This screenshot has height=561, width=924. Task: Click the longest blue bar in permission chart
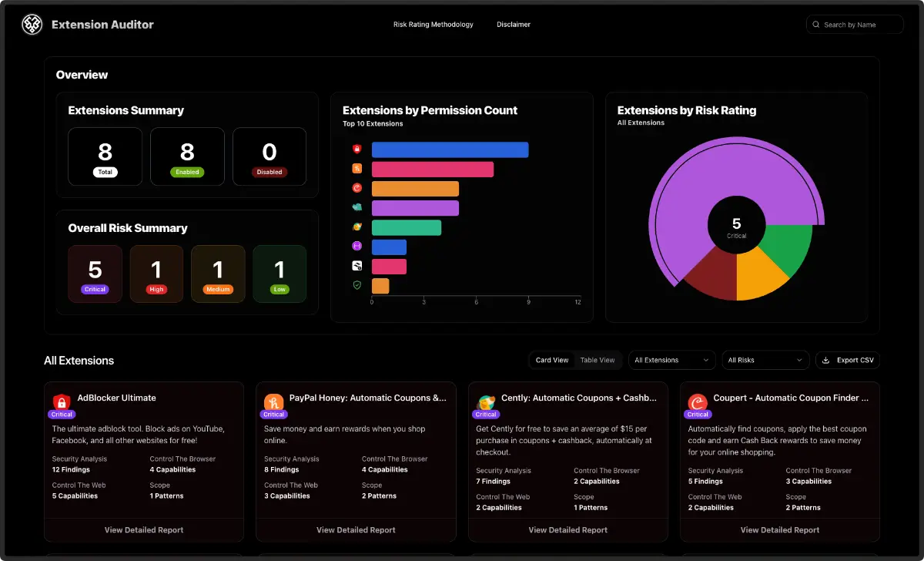450,149
